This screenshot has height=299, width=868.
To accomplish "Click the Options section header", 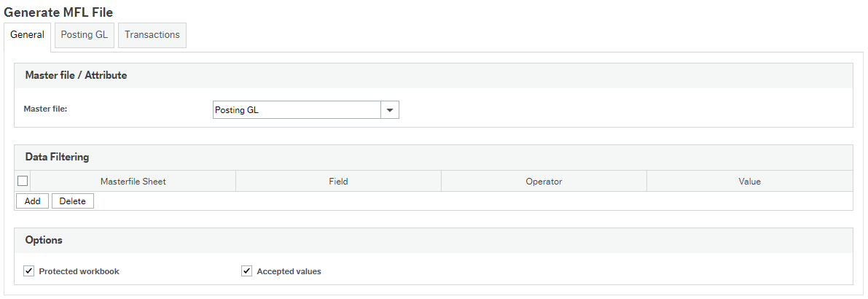I will coord(44,240).
